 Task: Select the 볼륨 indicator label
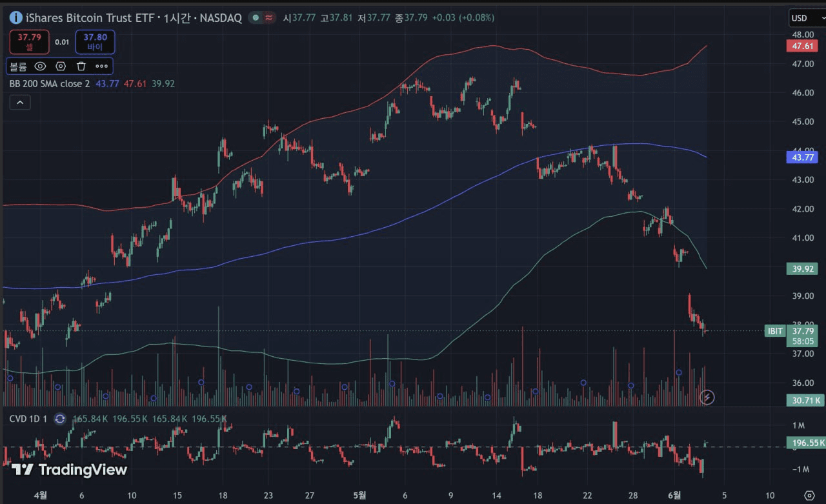click(19, 66)
